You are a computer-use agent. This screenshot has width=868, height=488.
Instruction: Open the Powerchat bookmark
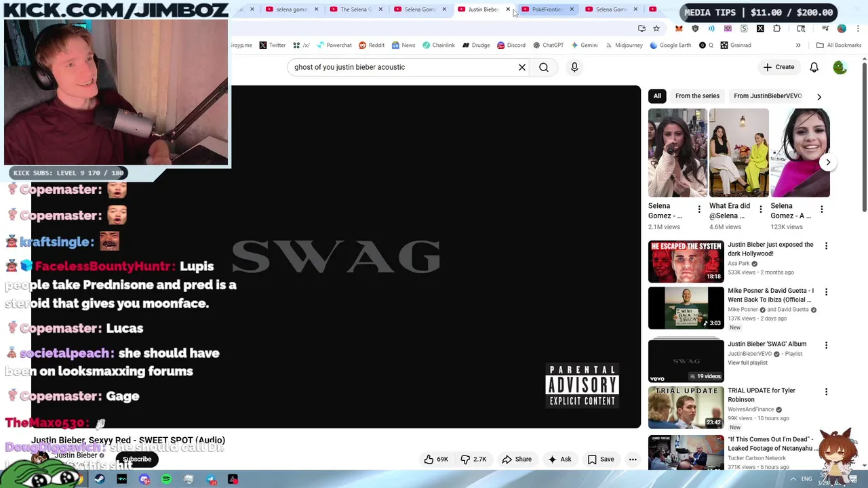pos(334,45)
